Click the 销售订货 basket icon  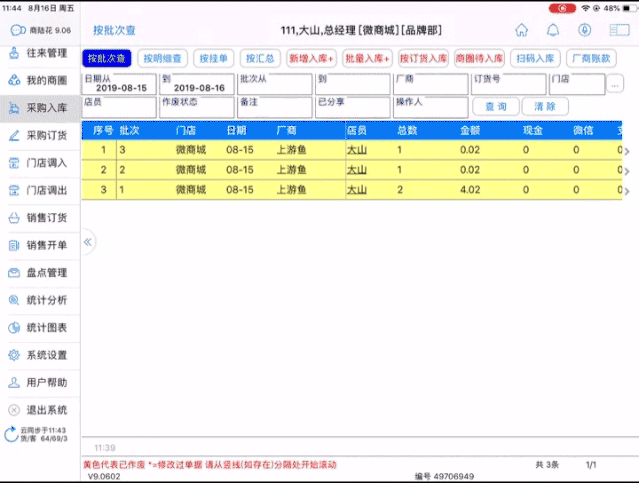click(14, 218)
